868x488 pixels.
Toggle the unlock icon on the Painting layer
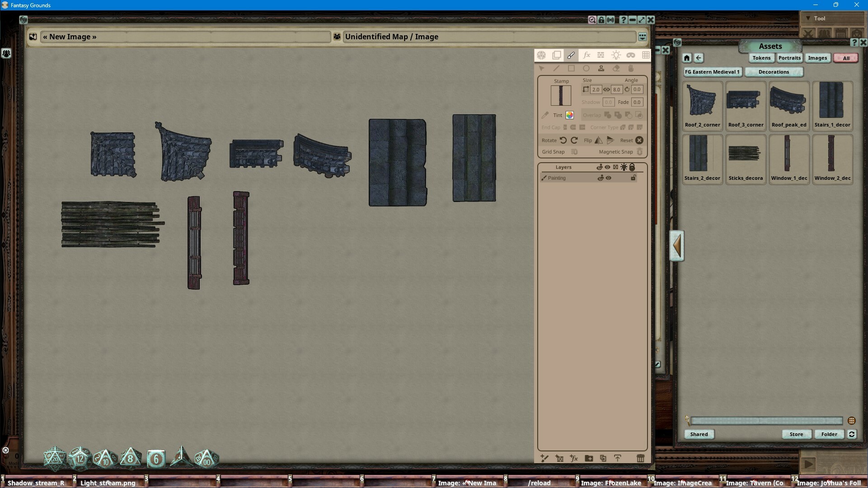tap(633, 178)
